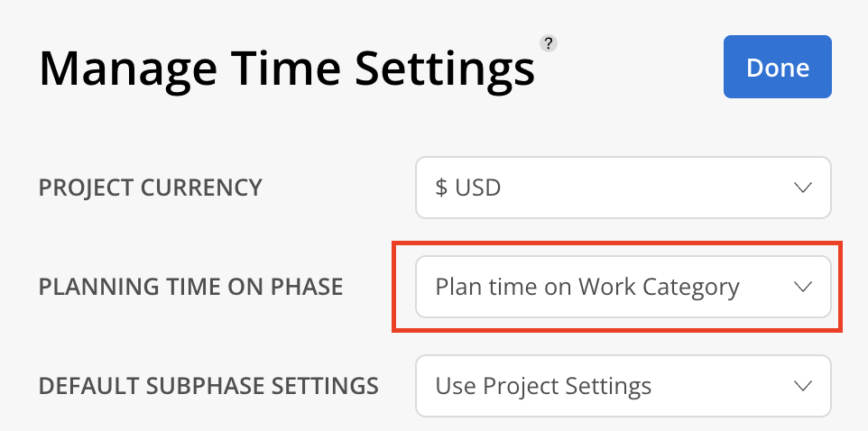
Task: Expand planning time options via the down arrow
Action: 803,287
